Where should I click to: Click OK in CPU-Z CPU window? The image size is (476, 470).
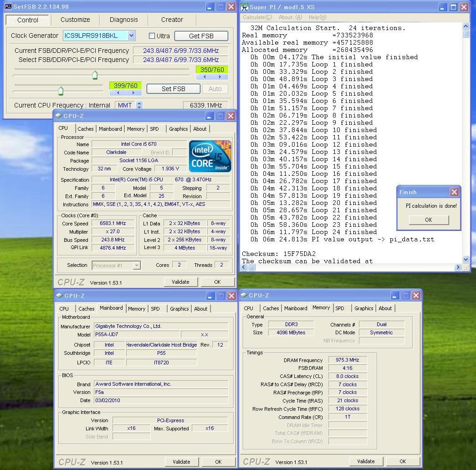217,282
